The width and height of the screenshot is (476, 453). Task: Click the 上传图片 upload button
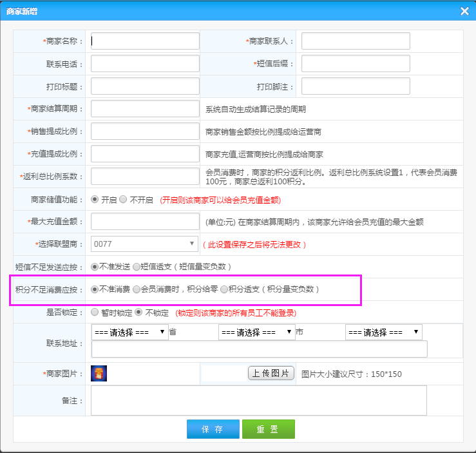pyautogui.click(x=271, y=373)
